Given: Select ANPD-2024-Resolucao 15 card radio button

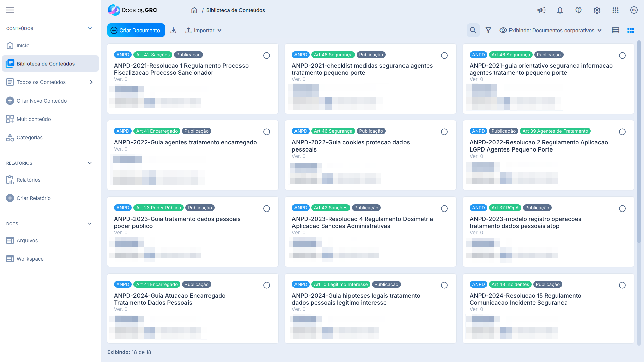Looking at the screenshot, I should 622,285.
